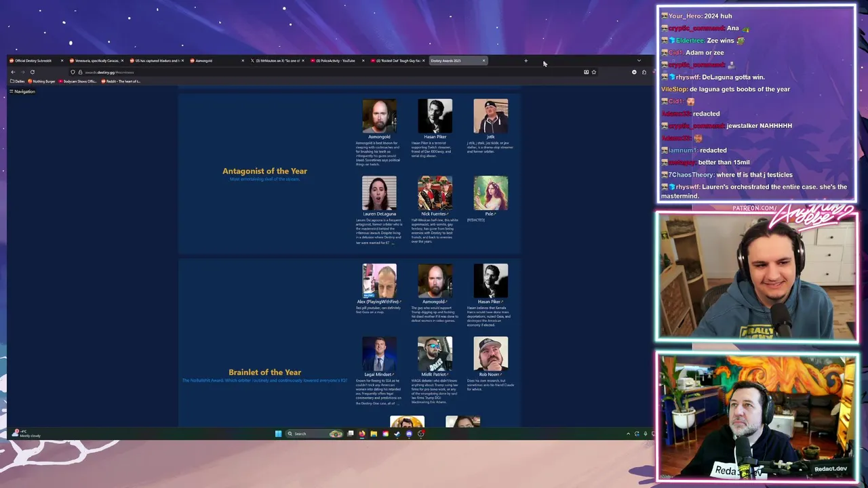Screen dimensions: 868x488
Task: Click the Legal Mindset name label
Action: click(378, 375)
